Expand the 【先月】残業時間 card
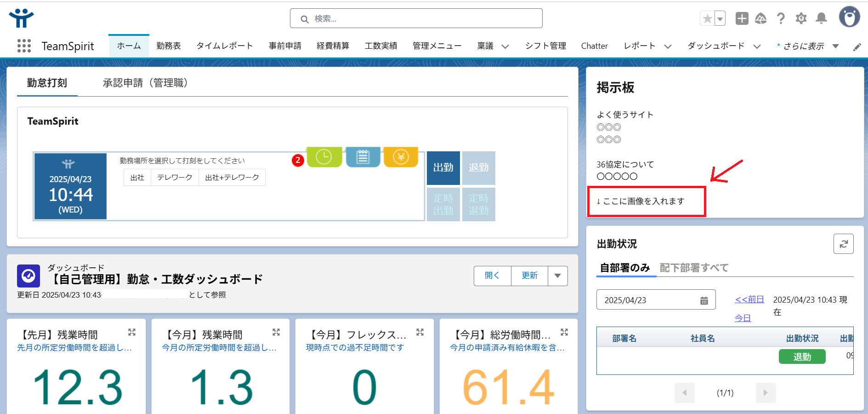This screenshot has height=414, width=868. click(x=132, y=332)
